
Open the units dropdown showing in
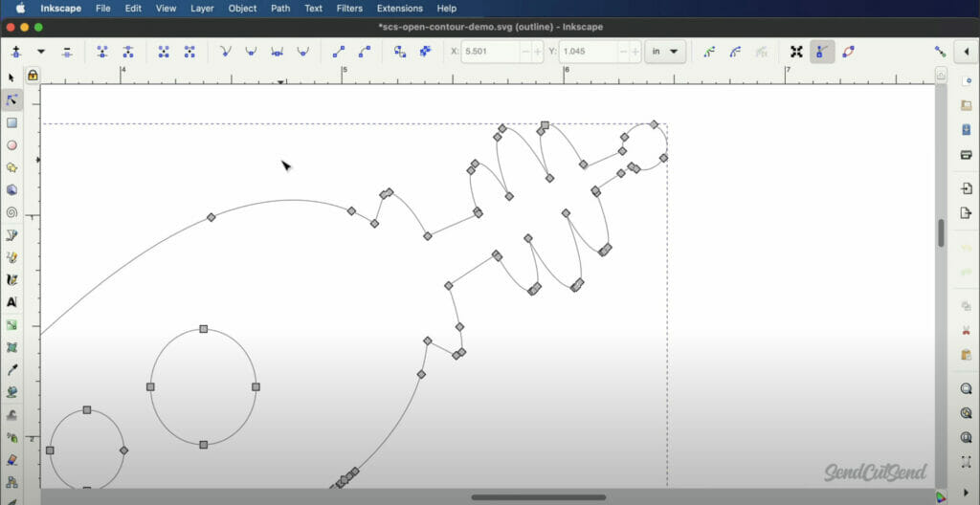(x=665, y=52)
